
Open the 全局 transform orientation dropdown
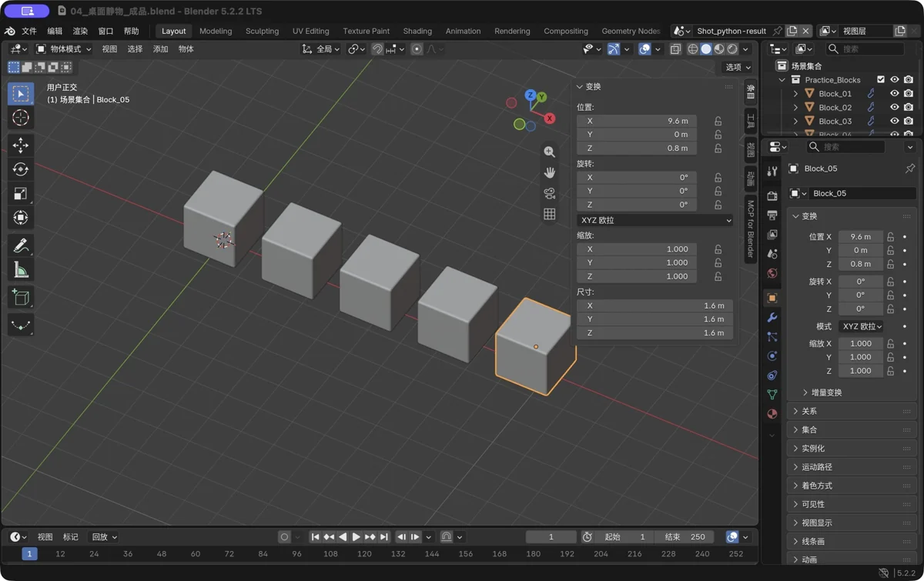click(321, 49)
